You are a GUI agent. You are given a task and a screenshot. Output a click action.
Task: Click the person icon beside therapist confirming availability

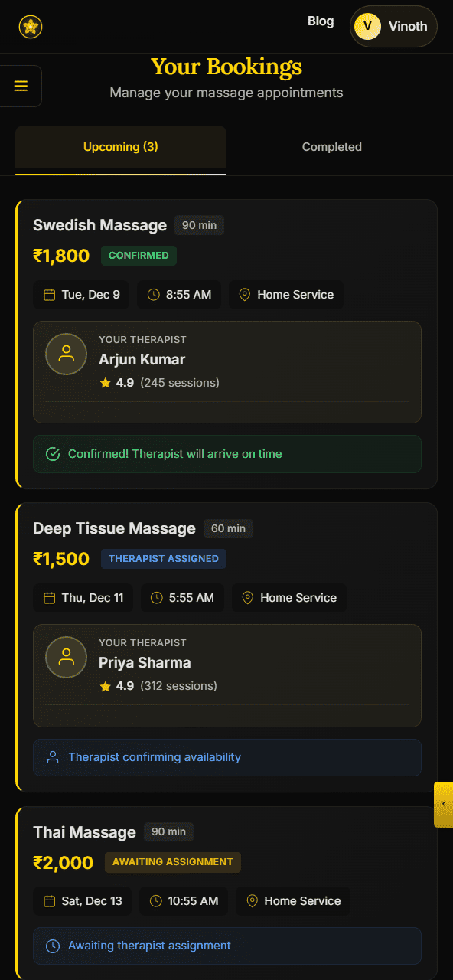pos(52,756)
